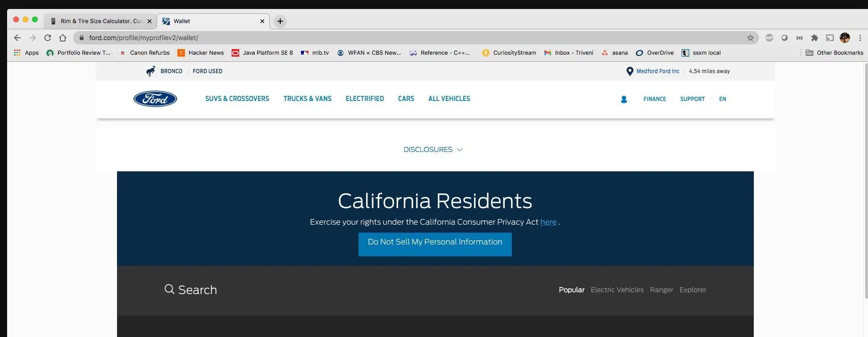The height and width of the screenshot is (337, 868).
Task: Open Inbox - Triveni Gmail bookmark
Action: click(568, 53)
